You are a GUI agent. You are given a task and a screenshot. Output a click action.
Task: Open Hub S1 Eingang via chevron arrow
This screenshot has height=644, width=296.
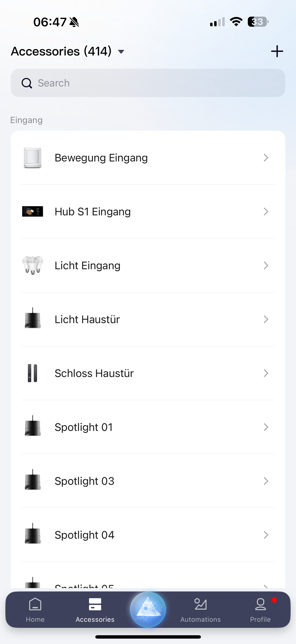pyautogui.click(x=266, y=212)
